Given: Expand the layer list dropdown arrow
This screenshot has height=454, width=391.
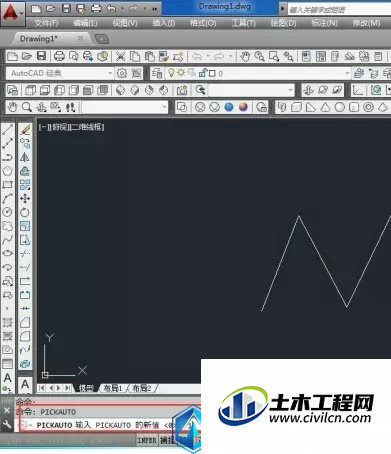Looking at the screenshot, I should point(347,73).
